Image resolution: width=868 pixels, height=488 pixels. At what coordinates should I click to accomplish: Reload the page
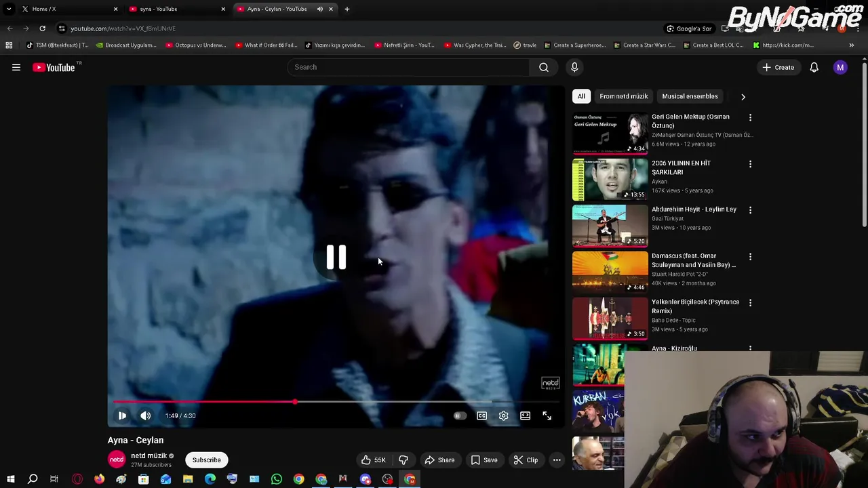pyautogui.click(x=42, y=28)
